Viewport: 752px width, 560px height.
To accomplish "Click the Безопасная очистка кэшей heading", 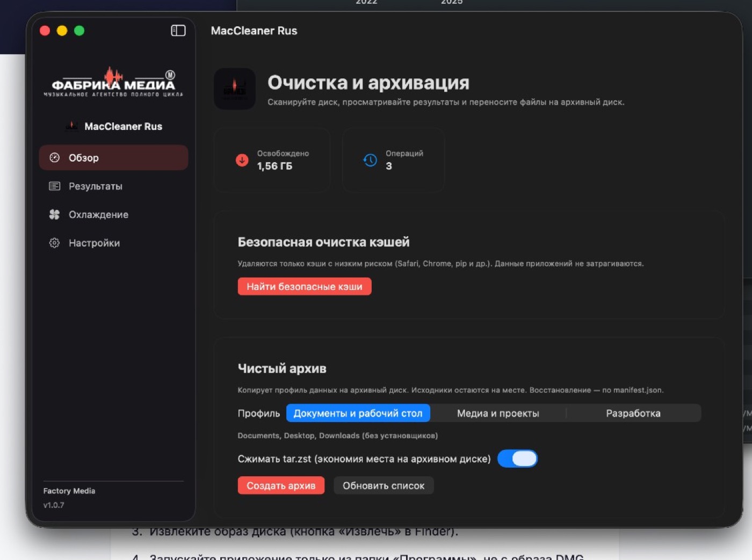I will pos(323,242).
